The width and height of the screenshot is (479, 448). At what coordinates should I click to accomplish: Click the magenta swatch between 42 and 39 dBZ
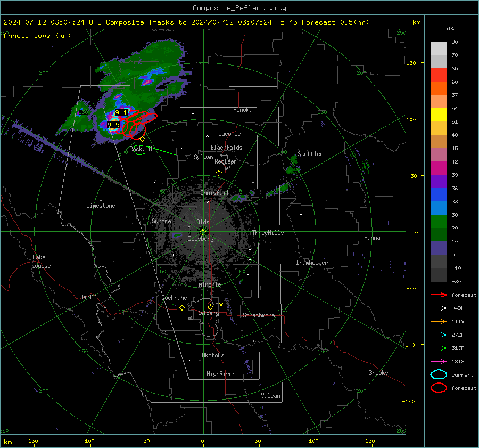(x=439, y=168)
